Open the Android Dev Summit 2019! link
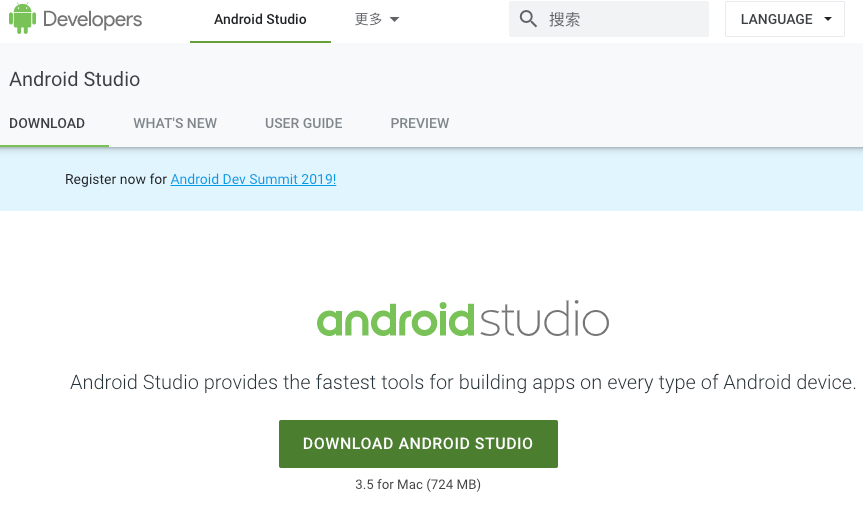Screen dimensions: 863x510 tap(253, 179)
